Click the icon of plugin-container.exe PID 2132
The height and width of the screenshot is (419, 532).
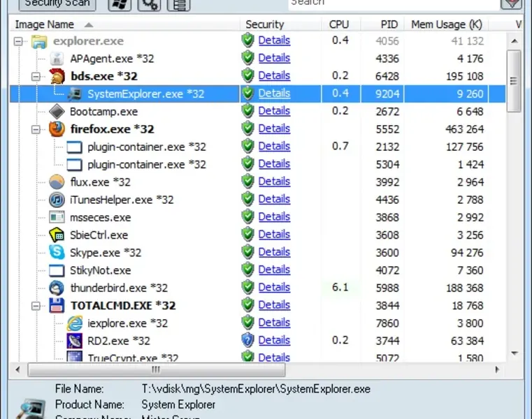click(74, 147)
